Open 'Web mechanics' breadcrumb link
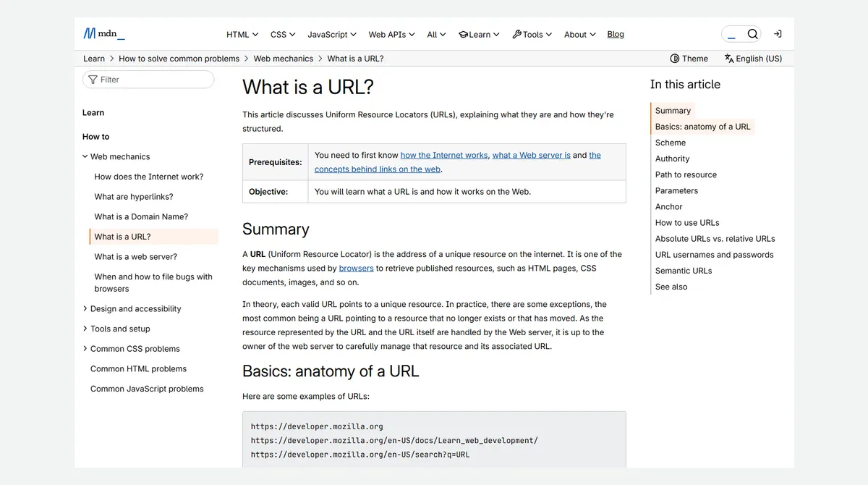The image size is (868, 485). point(284,59)
